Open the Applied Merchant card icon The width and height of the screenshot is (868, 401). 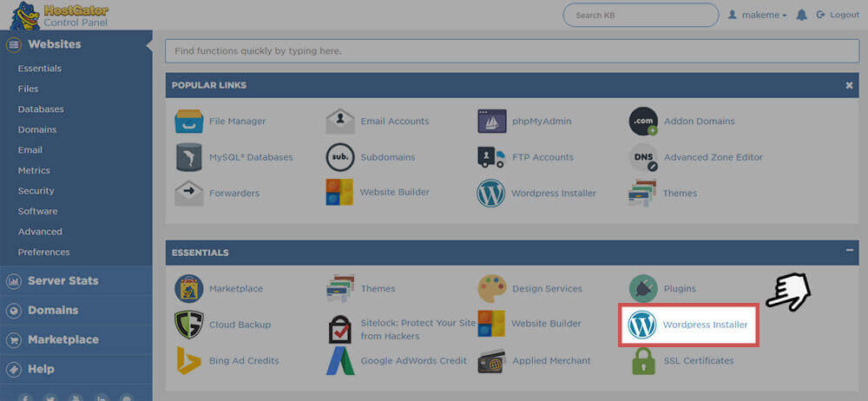click(491, 360)
